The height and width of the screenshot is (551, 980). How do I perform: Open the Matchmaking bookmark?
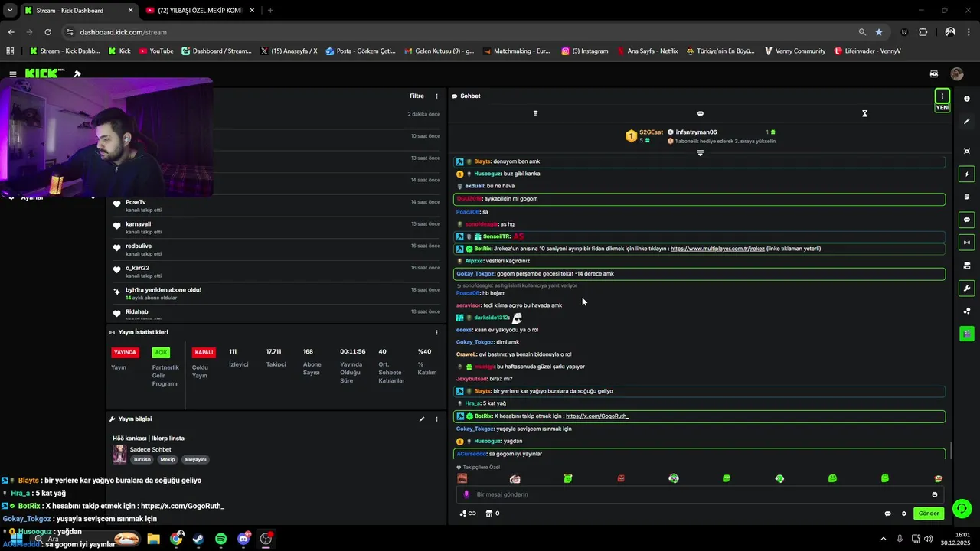click(x=516, y=51)
